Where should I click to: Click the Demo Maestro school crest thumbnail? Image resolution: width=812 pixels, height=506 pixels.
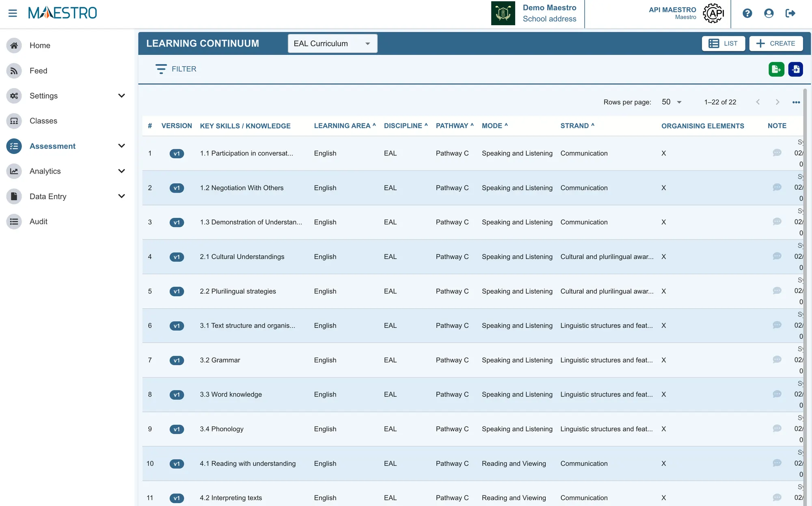[x=503, y=13]
